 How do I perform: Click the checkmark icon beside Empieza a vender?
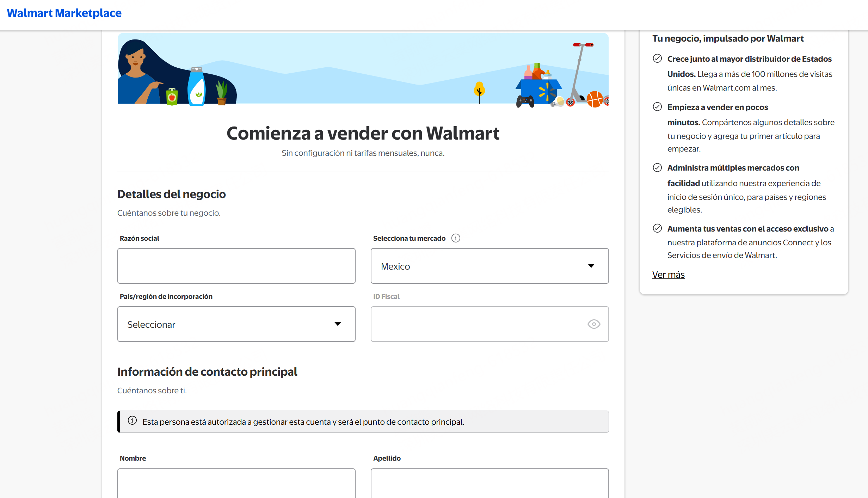(x=658, y=107)
